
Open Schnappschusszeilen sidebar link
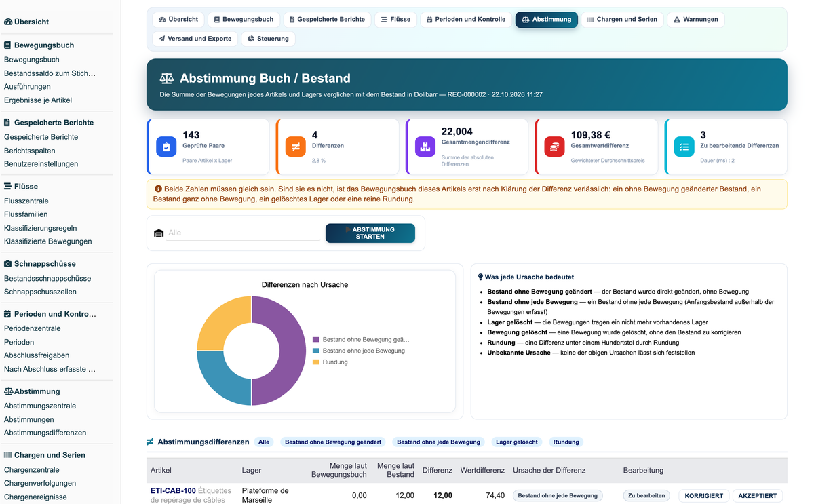coord(40,292)
